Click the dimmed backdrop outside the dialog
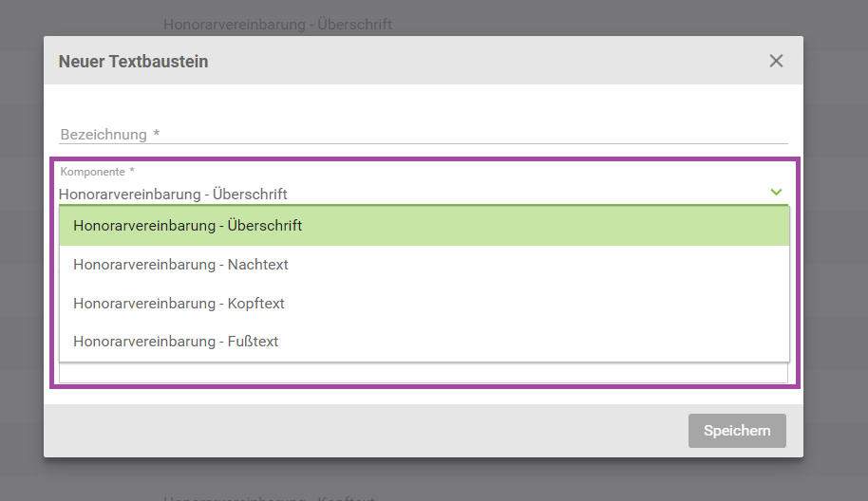 [x=836, y=249]
